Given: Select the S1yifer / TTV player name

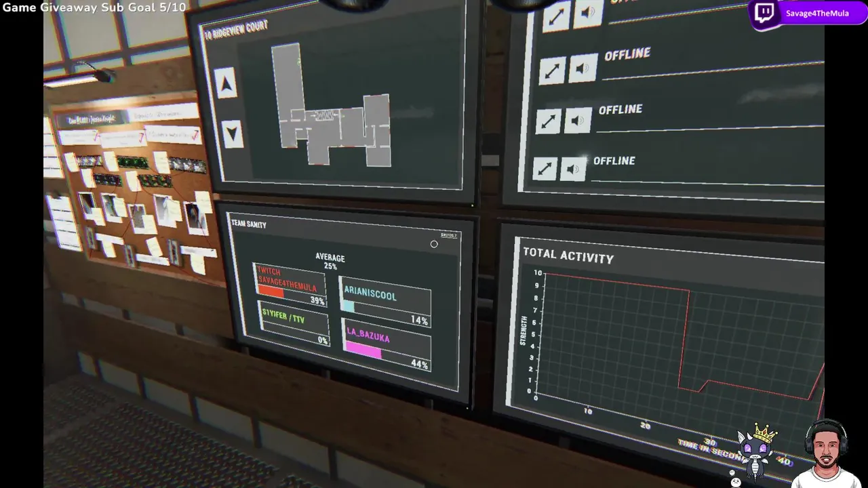Looking at the screenshot, I should click(x=283, y=315).
